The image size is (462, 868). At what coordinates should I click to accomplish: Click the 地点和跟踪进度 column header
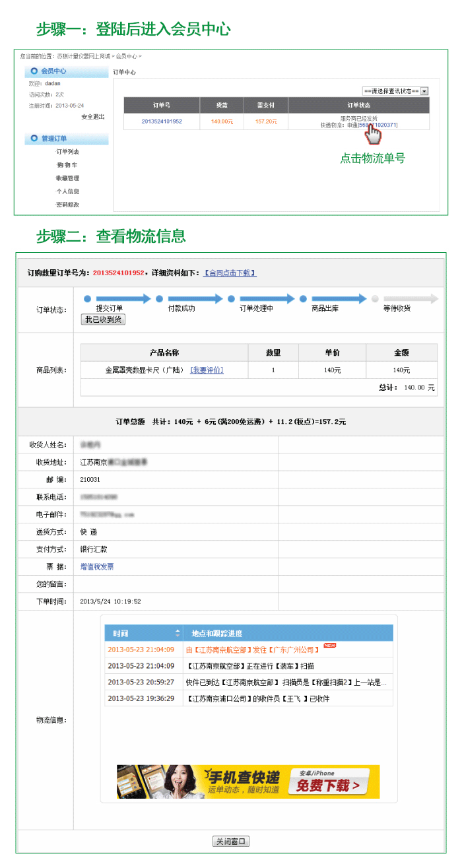point(288,633)
